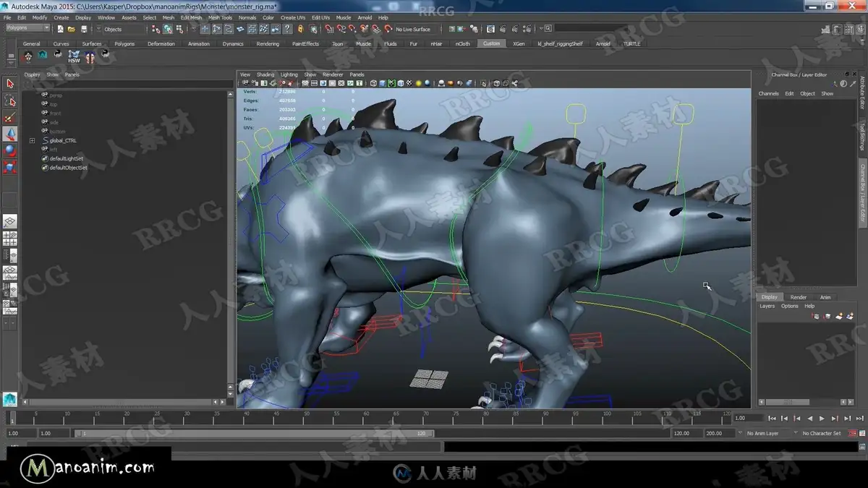Click the lock selection padlock icon
868x488 pixels.
(x=300, y=29)
